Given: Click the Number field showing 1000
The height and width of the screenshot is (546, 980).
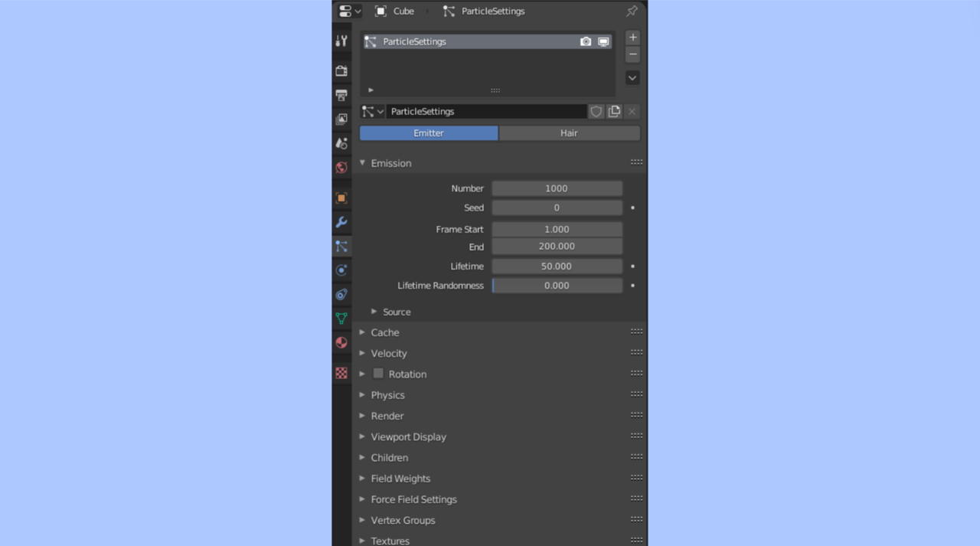Looking at the screenshot, I should [557, 188].
